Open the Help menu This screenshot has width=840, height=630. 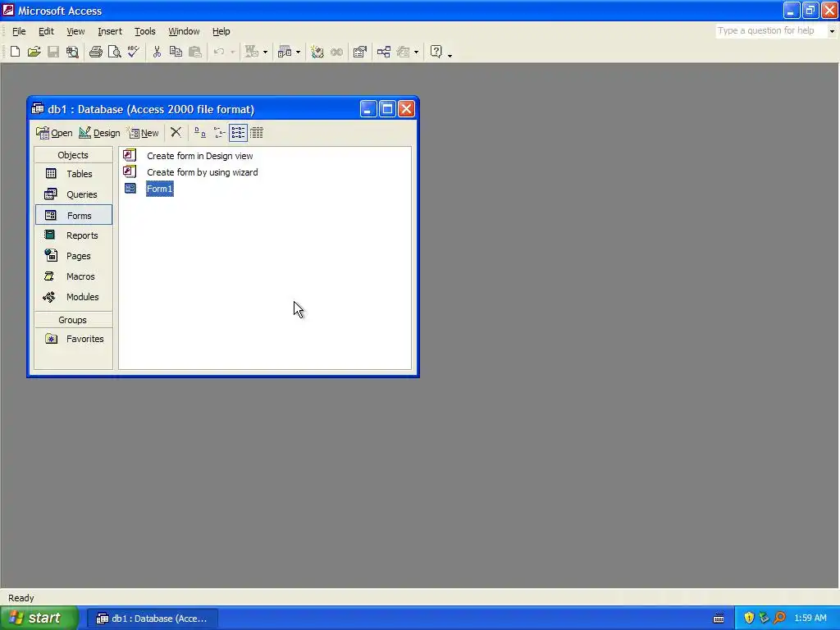[221, 32]
